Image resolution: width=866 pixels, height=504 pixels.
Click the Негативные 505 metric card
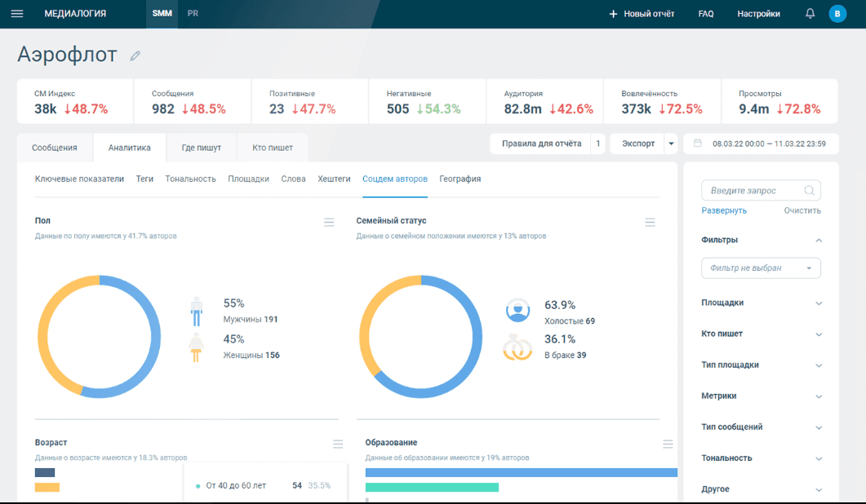(428, 102)
